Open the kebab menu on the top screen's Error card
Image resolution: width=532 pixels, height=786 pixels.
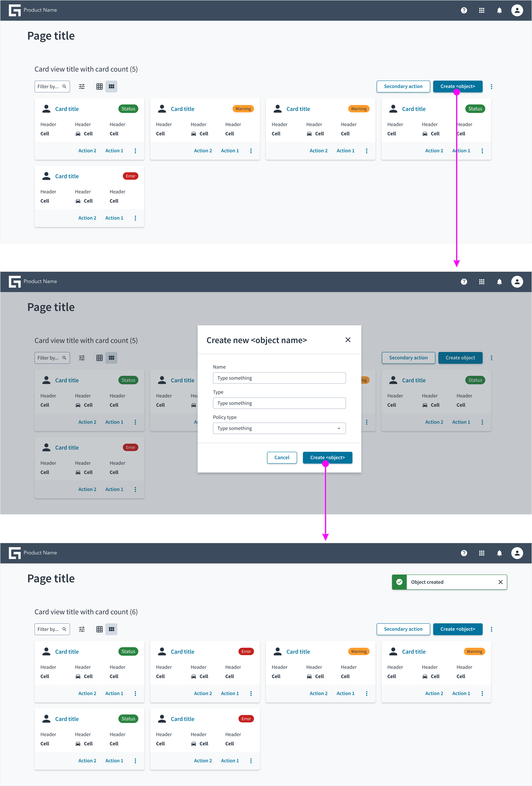135,218
